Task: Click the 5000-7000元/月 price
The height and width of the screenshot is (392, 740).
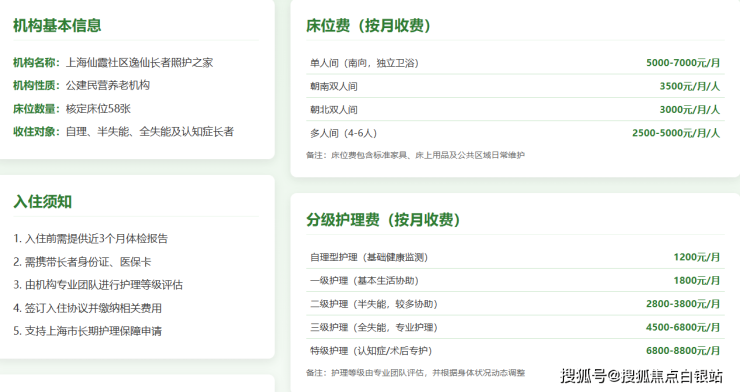Action: pos(683,63)
